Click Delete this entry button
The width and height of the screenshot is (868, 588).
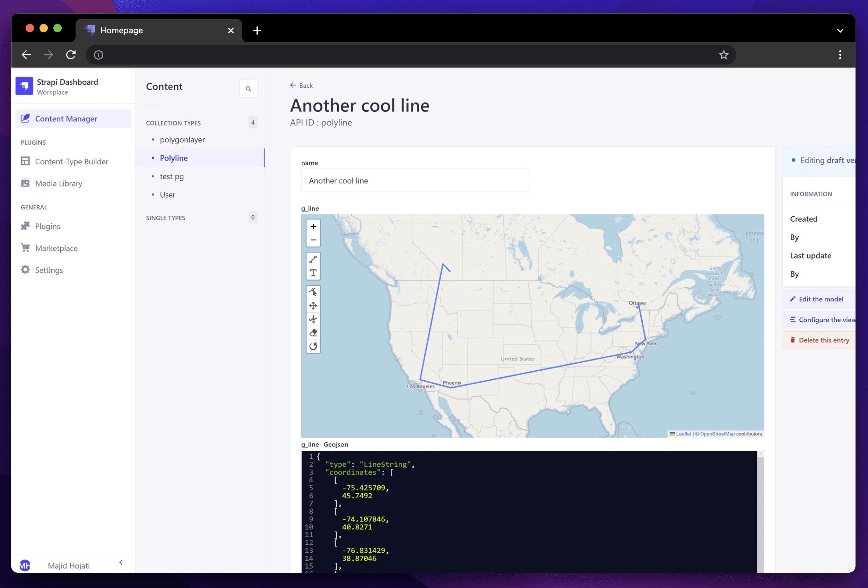click(x=823, y=340)
